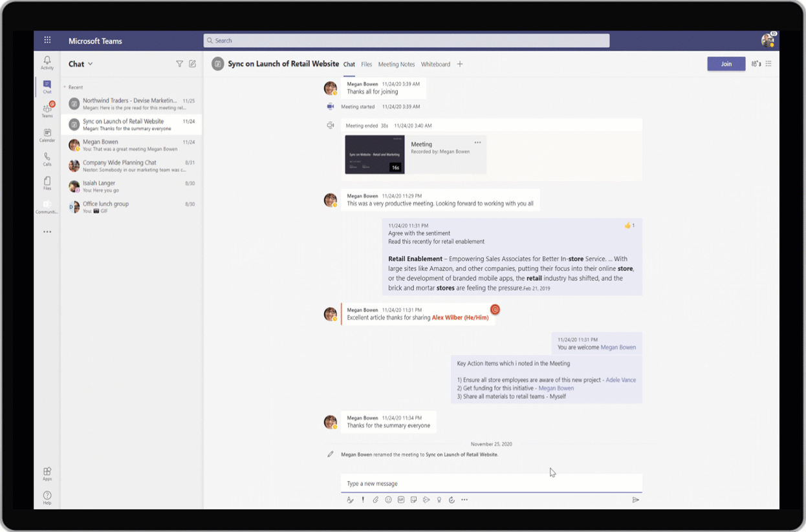Open the user profile avatar
The width and height of the screenshot is (806, 532).
[768, 40]
